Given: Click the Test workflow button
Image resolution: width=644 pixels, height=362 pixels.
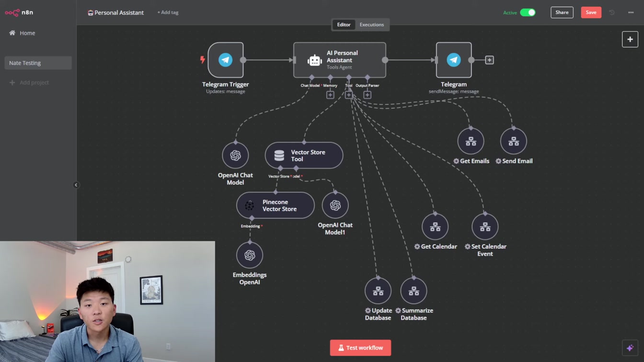Looking at the screenshot, I should 360,348.
